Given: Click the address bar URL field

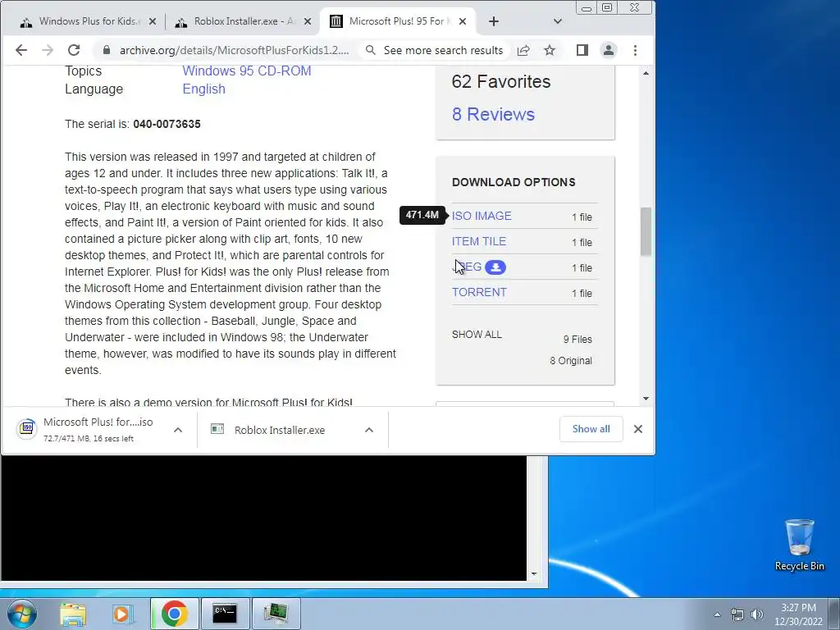Looking at the screenshot, I should click(x=234, y=50).
